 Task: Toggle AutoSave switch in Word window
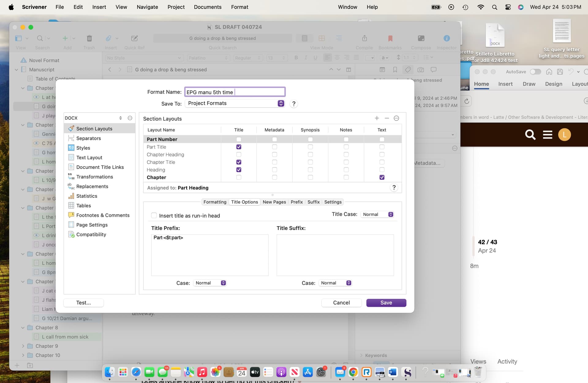[x=535, y=72]
